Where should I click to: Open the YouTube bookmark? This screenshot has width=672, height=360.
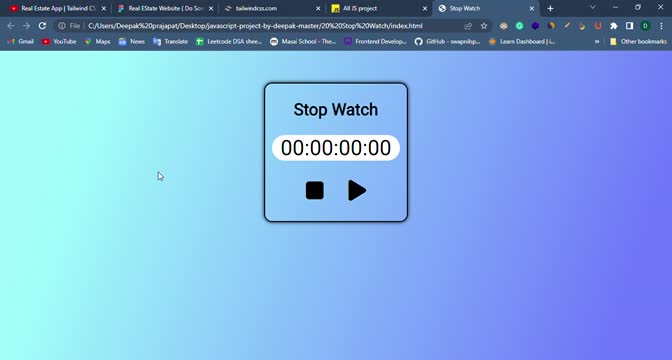59,42
